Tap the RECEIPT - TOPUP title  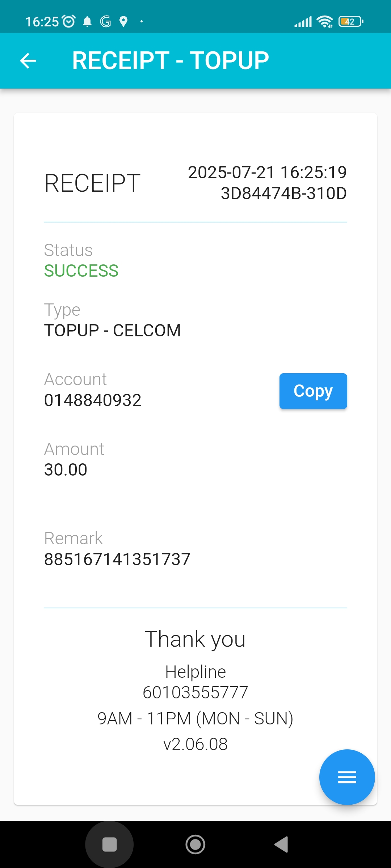171,60
